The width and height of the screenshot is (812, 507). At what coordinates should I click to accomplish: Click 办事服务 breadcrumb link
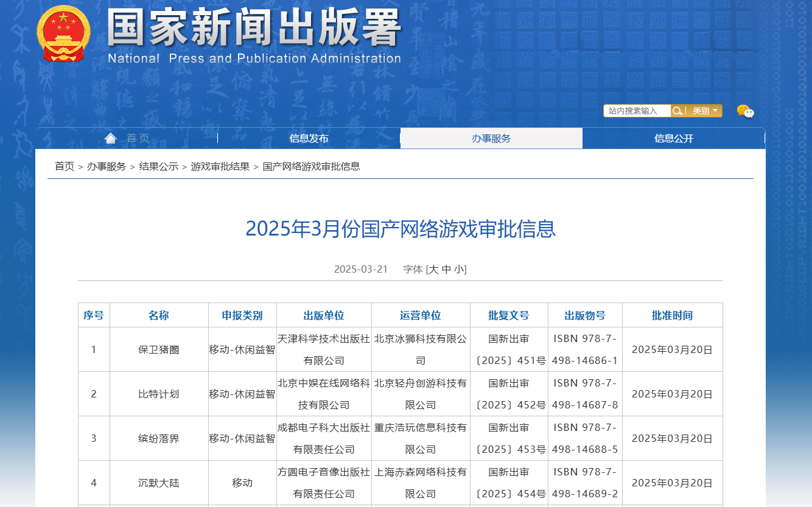(107, 166)
